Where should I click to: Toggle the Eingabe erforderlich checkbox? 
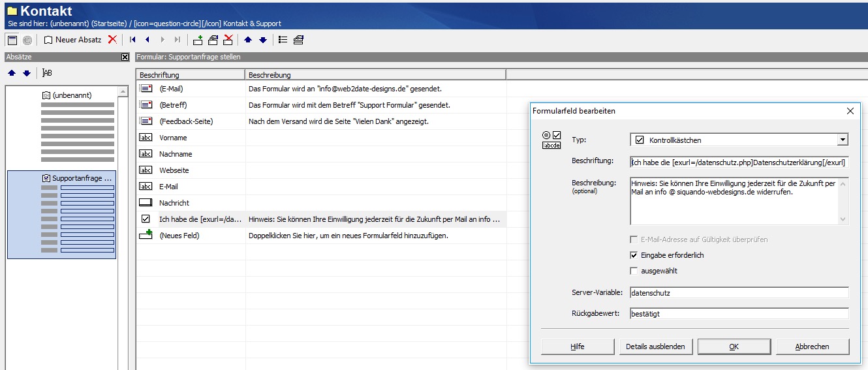click(634, 255)
